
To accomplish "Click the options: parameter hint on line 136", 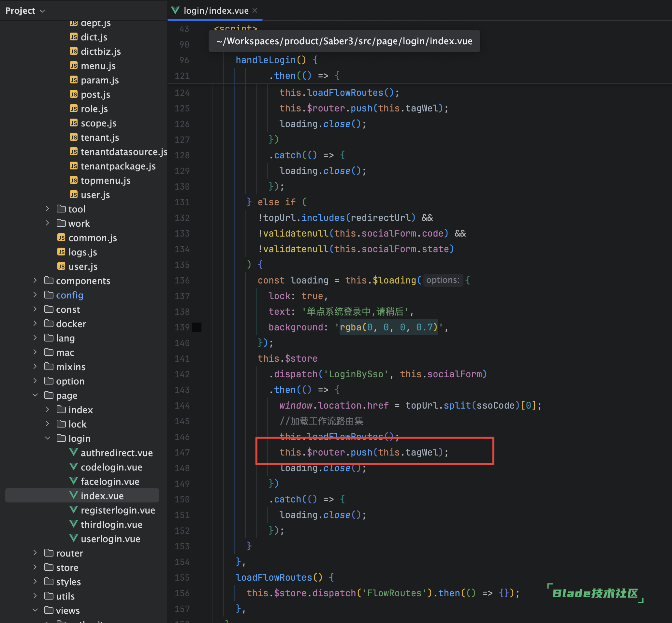I will [443, 280].
